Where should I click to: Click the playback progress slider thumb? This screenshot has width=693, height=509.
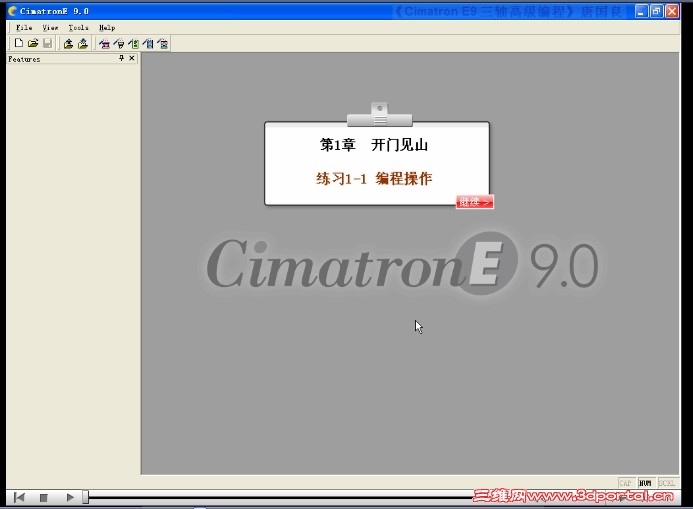pos(85,498)
